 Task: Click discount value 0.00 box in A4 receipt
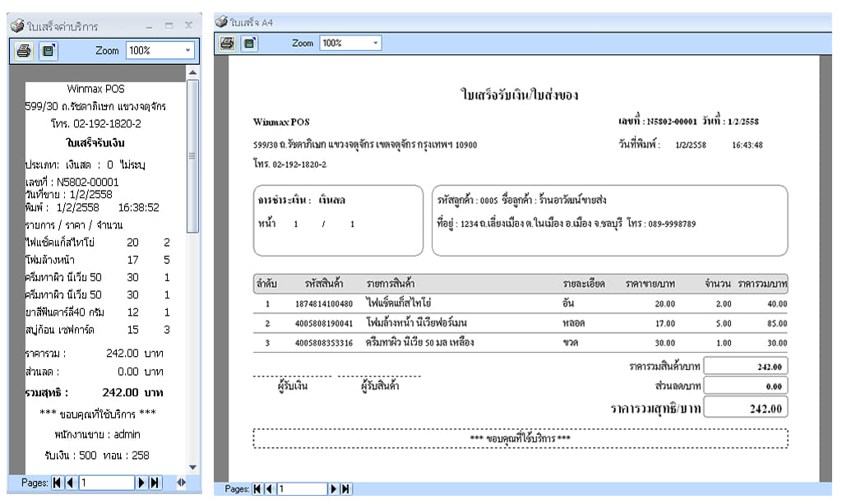pyautogui.click(x=746, y=386)
